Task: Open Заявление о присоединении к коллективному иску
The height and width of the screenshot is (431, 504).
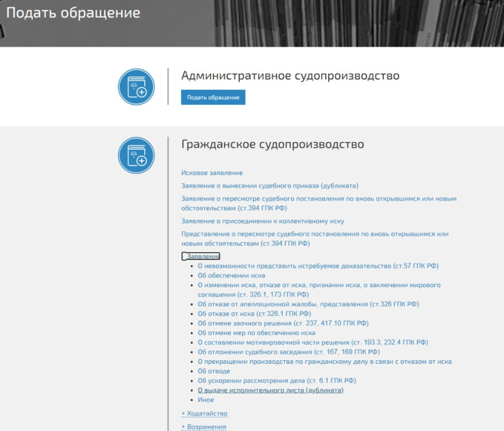Action: [x=263, y=221]
